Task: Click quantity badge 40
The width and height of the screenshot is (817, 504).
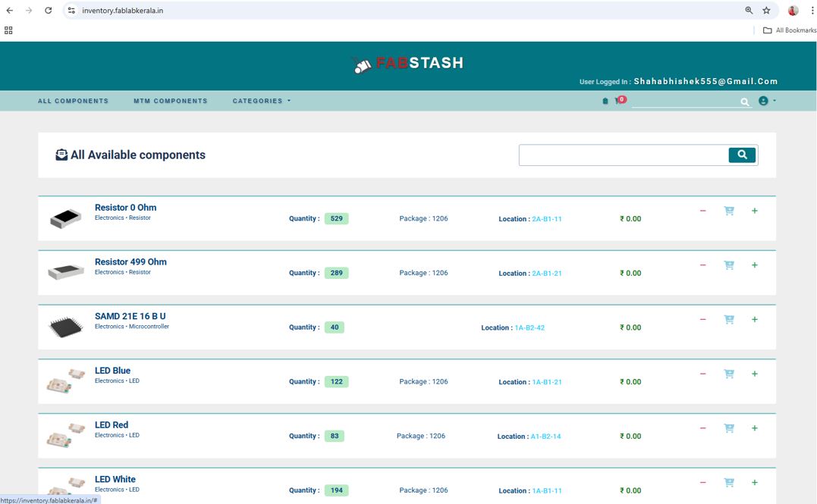Action: (335, 327)
